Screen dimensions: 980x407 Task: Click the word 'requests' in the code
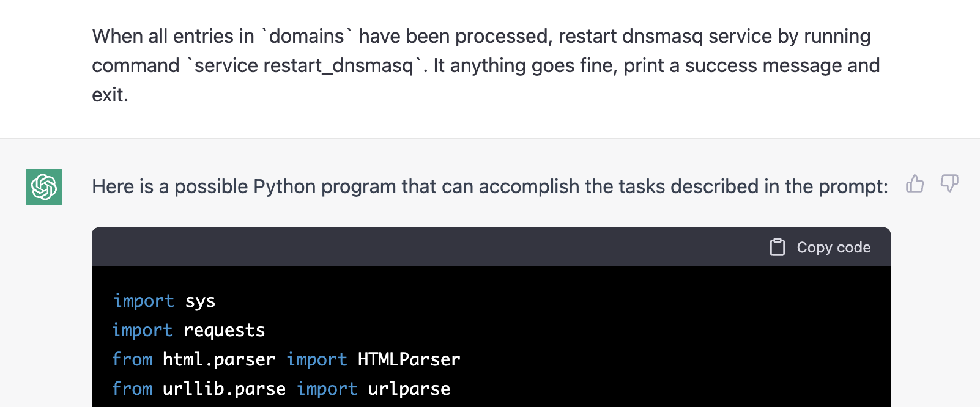click(225, 330)
